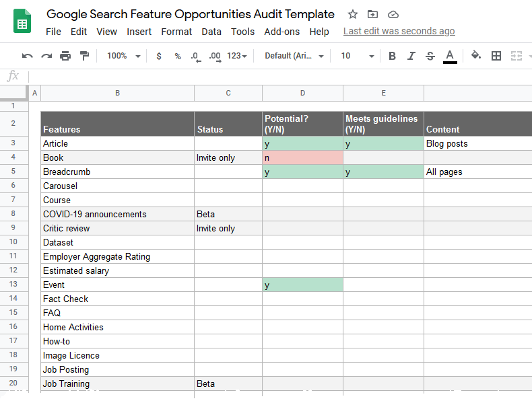The image size is (532, 407).
Task: Open version history via last edit link
Action: (399, 31)
